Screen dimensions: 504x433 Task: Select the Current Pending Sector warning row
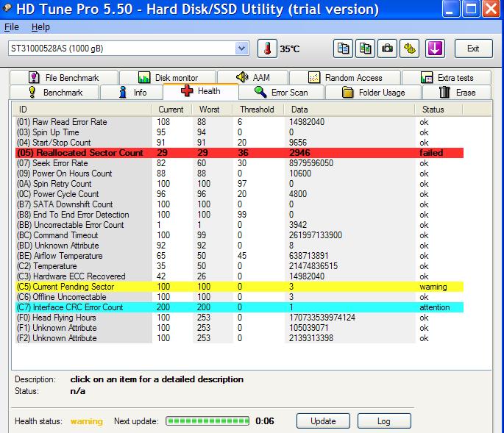coord(239,287)
